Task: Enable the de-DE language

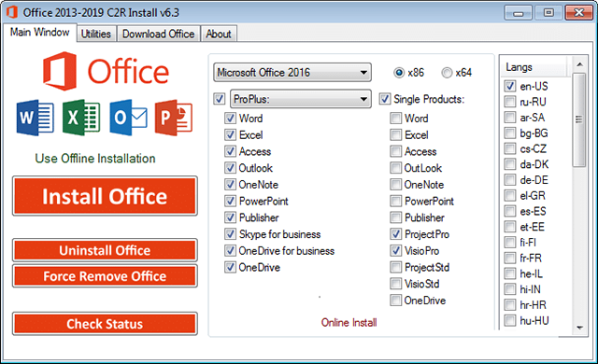Action: tap(510, 180)
